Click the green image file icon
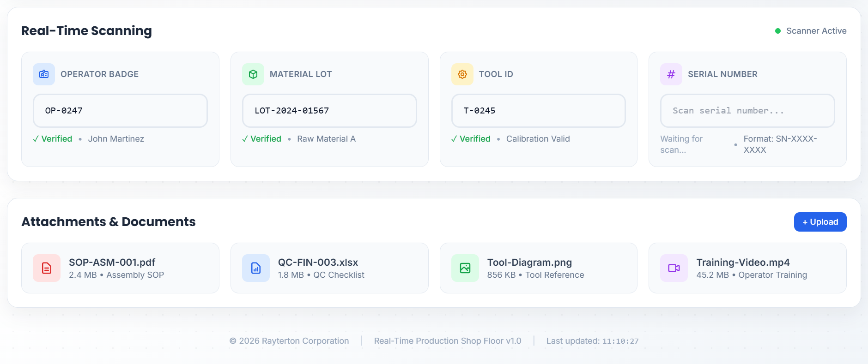868x364 pixels. (465, 268)
